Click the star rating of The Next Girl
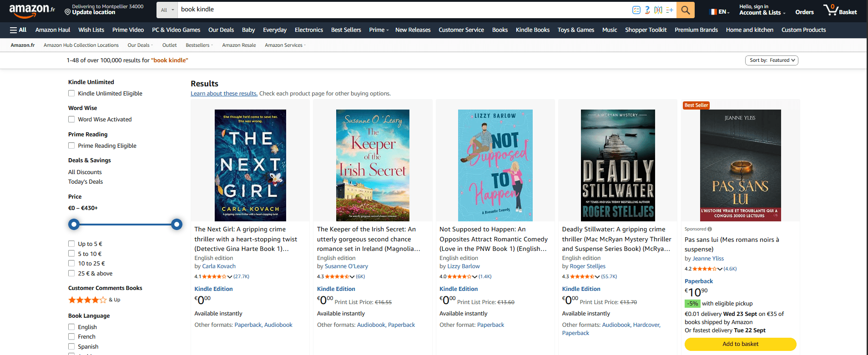 click(x=214, y=276)
